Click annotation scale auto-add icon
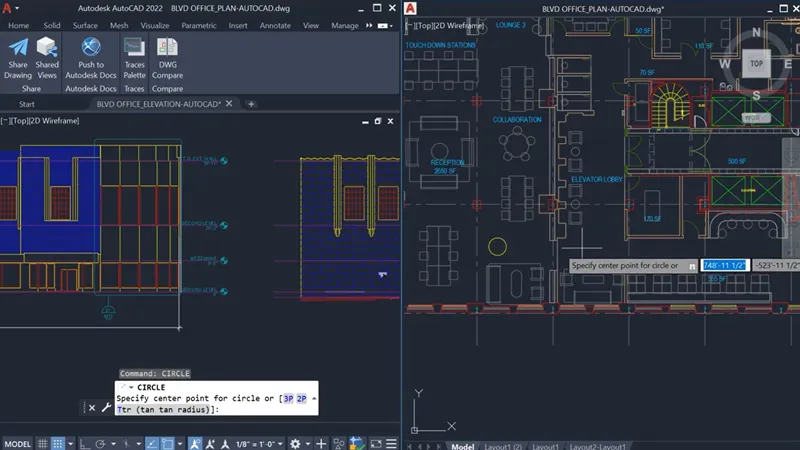The image size is (800, 450). pos(210,444)
